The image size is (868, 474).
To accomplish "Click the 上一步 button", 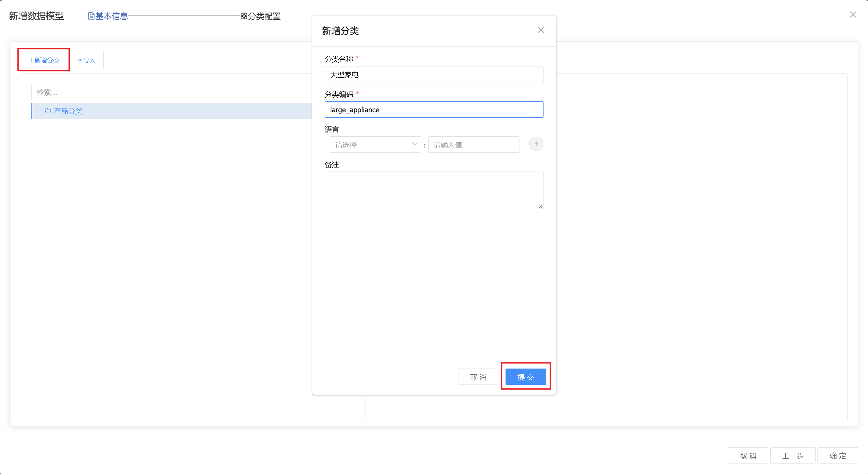I will point(792,456).
